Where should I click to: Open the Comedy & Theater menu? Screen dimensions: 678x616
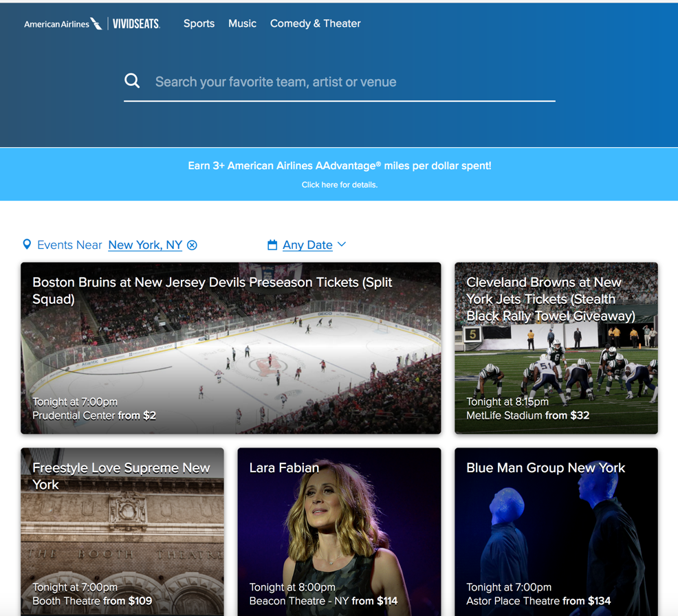(x=315, y=23)
